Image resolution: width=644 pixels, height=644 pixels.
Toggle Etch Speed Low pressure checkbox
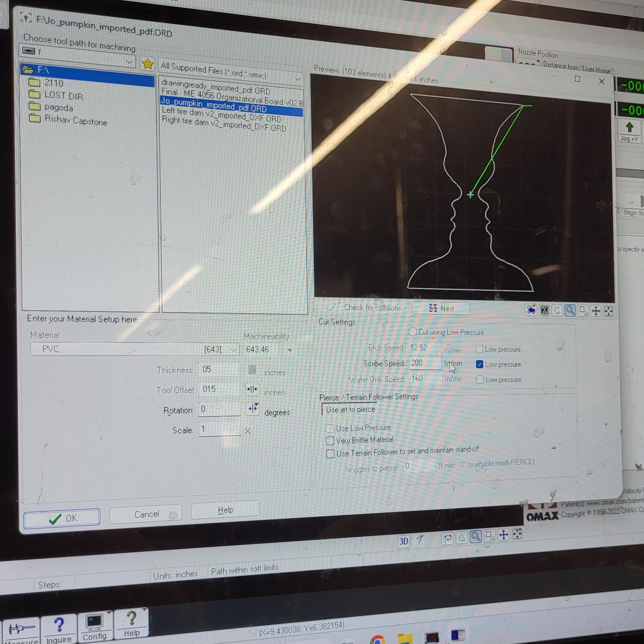coord(479,349)
